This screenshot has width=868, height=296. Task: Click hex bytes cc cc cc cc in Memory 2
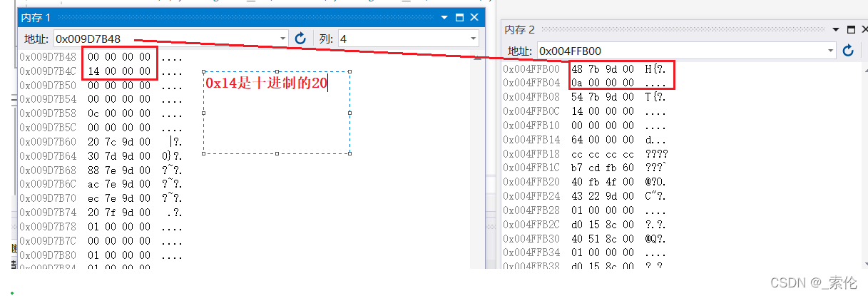603,153
